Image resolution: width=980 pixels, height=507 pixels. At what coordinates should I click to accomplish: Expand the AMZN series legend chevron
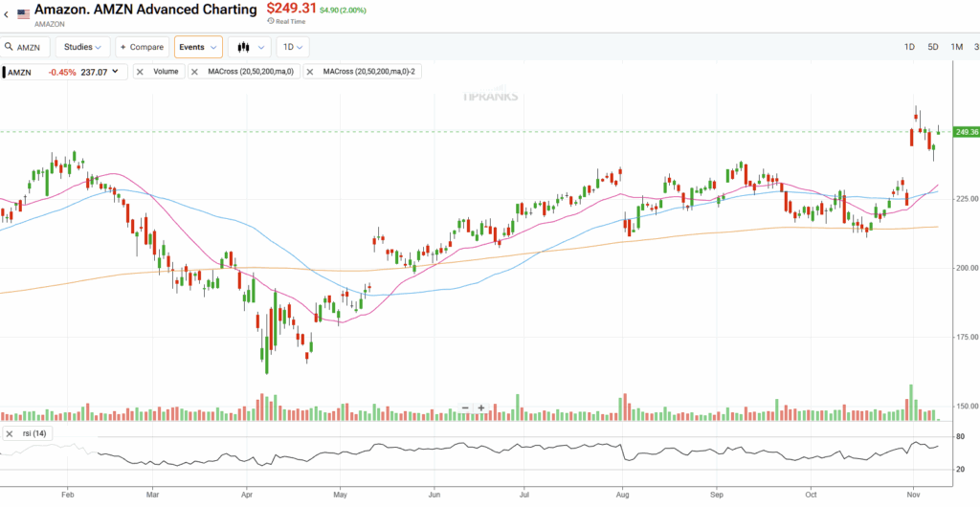116,72
